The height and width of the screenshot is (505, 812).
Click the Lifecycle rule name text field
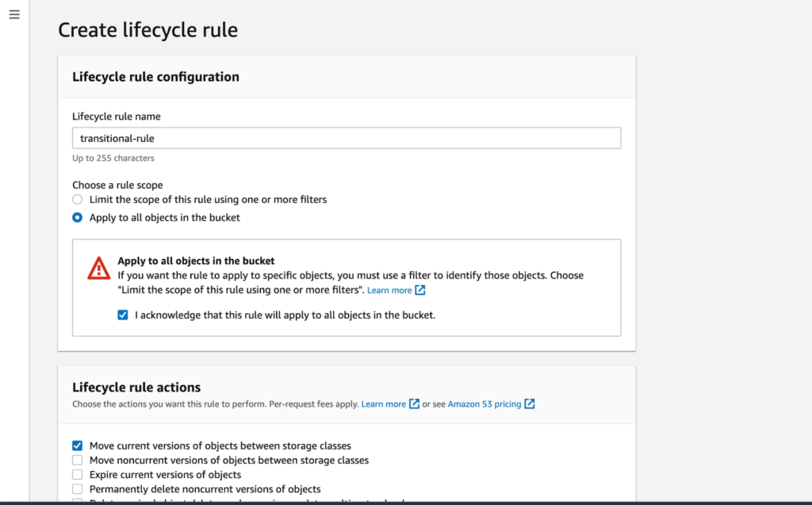pyautogui.click(x=347, y=137)
